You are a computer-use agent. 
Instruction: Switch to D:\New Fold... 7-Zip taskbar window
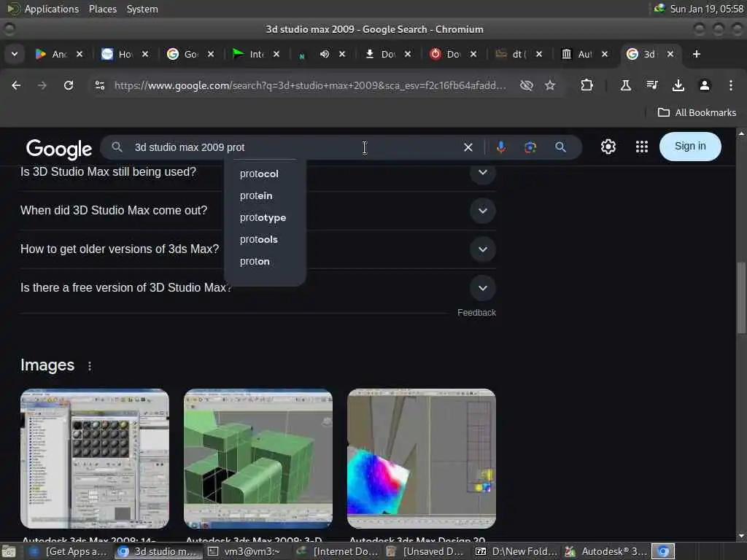pos(517,551)
